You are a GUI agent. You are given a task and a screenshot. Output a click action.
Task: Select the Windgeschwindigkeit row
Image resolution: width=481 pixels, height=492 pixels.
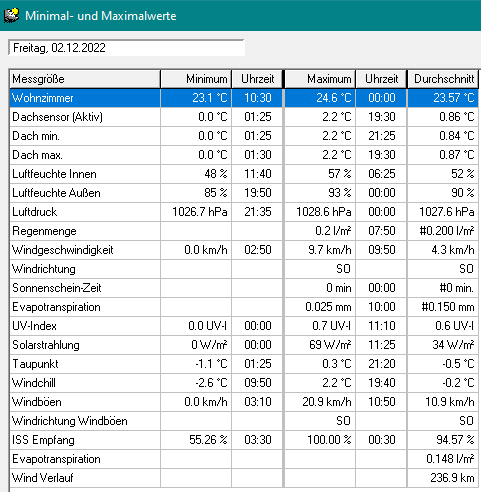(244, 250)
